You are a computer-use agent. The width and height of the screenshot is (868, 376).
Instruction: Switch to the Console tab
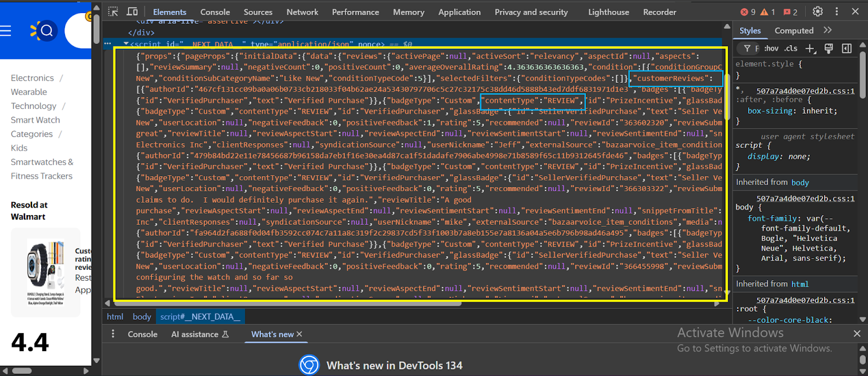(215, 12)
